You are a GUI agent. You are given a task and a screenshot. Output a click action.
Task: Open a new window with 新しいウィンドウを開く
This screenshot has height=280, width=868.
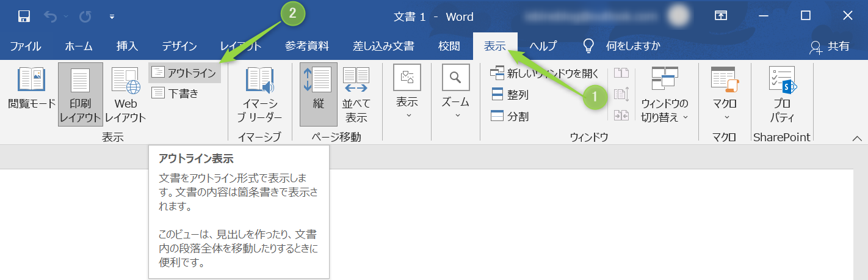[544, 74]
